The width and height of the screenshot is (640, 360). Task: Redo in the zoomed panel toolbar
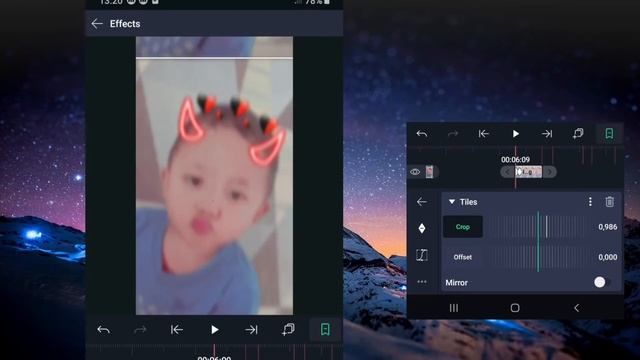coord(453,133)
